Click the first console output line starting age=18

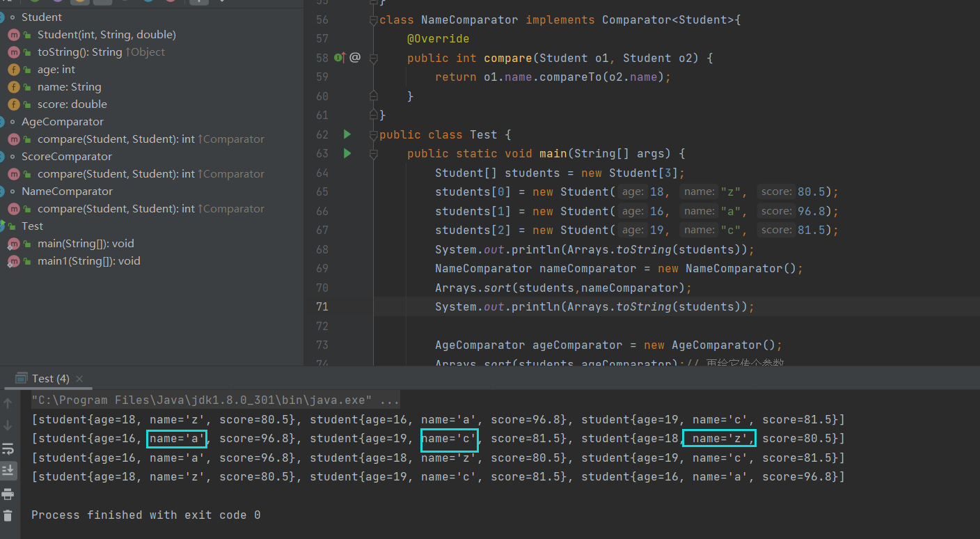click(438, 420)
